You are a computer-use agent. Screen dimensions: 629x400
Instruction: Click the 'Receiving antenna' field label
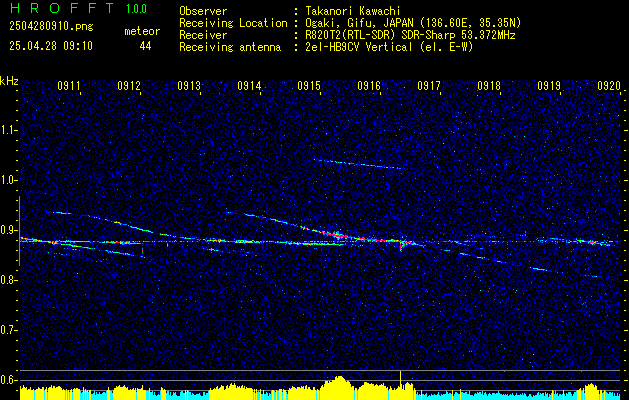[x=230, y=47]
